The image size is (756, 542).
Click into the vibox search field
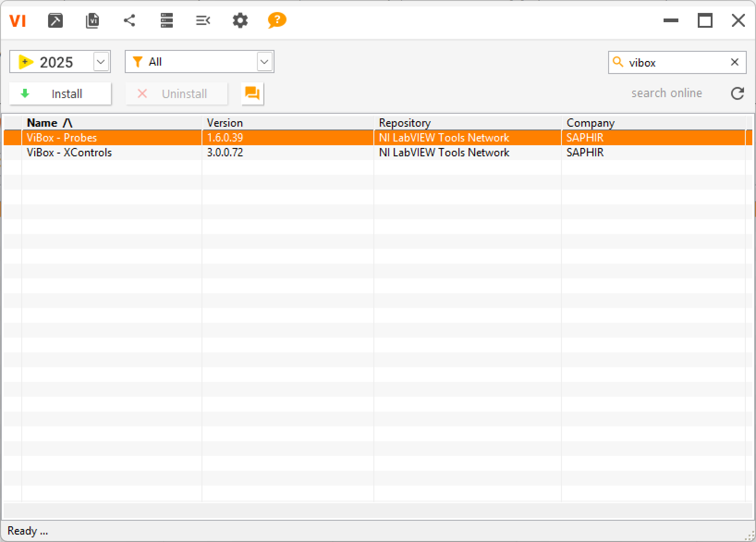pos(677,62)
